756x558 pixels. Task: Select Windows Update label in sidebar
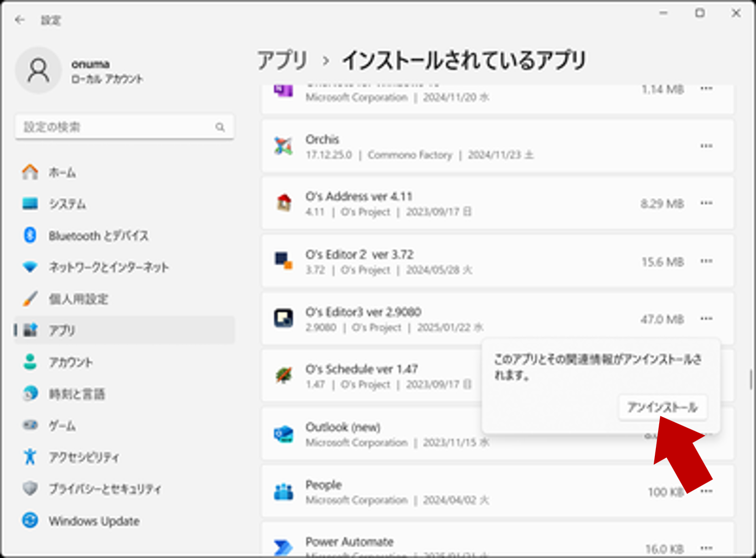click(94, 521)
